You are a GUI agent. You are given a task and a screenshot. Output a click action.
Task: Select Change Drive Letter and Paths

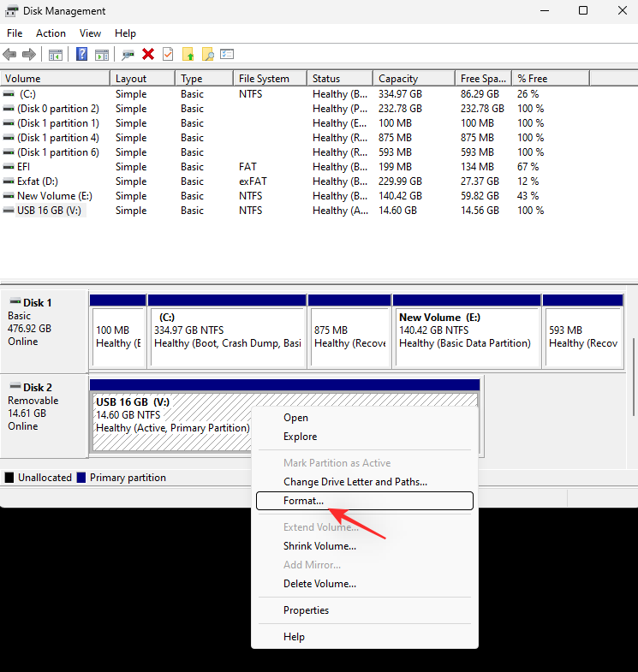coord(365,482)
